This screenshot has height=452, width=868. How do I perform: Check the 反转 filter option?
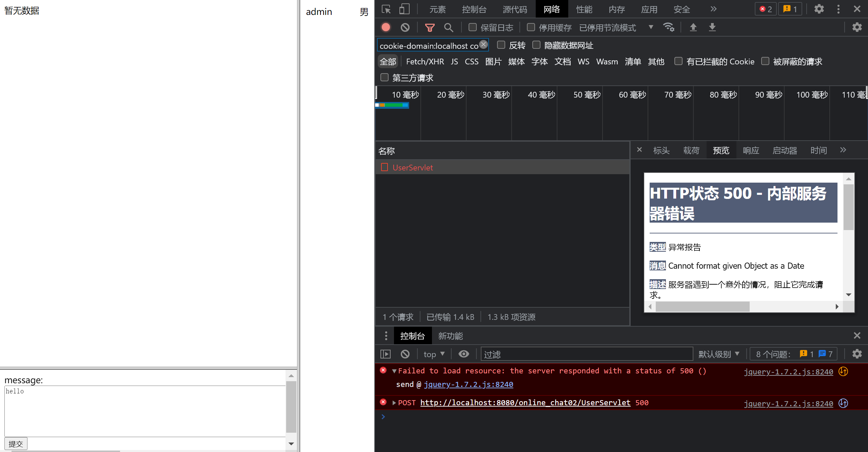click(501, 45)
